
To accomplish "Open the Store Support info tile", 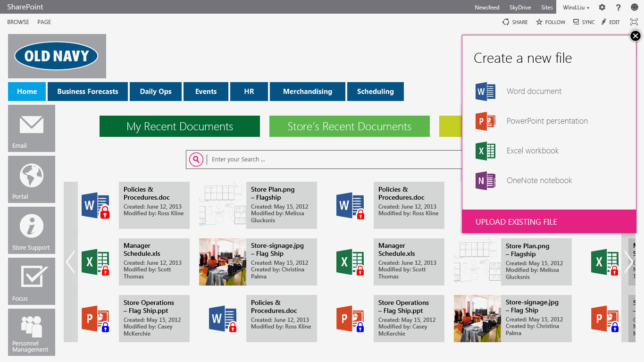I will pyautogui.click(x=32, y=230).
